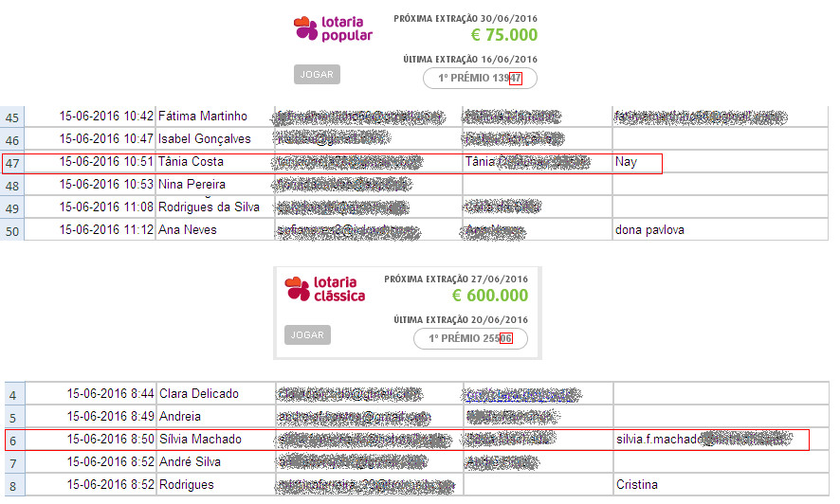Click the Tânia Costa name cell
Image resolution: width=840 pixels, height=504 pixels.
(x=214, y=162)
